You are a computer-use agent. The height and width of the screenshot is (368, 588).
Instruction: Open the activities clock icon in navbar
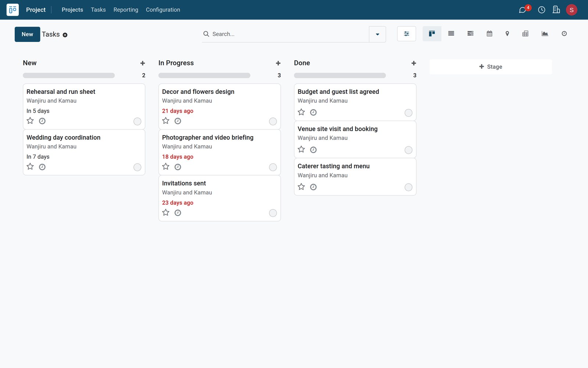click(542, 10)
